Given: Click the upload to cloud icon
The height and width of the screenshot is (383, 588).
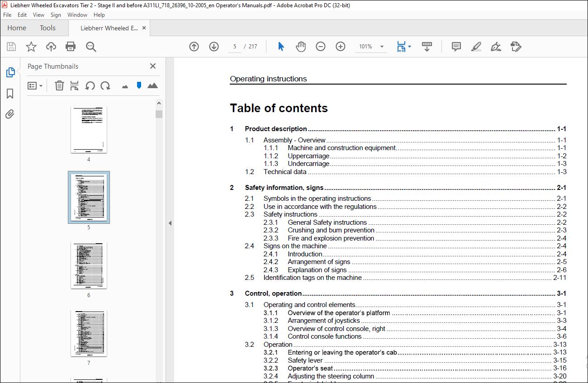Looking at the screenshot, I should 51,47.
